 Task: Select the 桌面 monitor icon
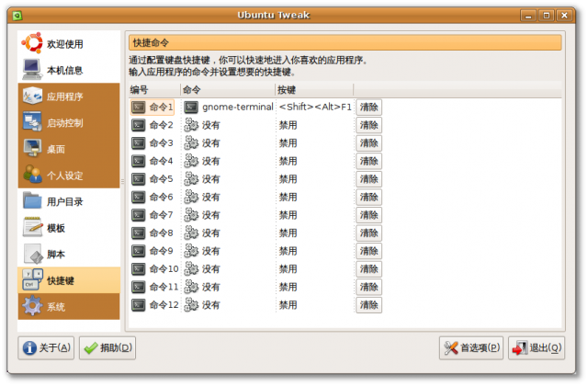(32, 149)
